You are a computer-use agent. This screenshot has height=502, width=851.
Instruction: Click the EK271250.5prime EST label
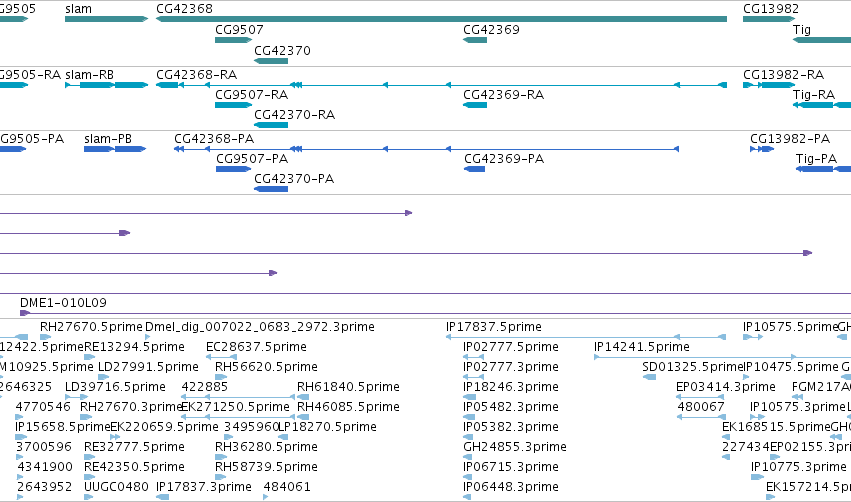pyautogui.click(x=236, y=407)
